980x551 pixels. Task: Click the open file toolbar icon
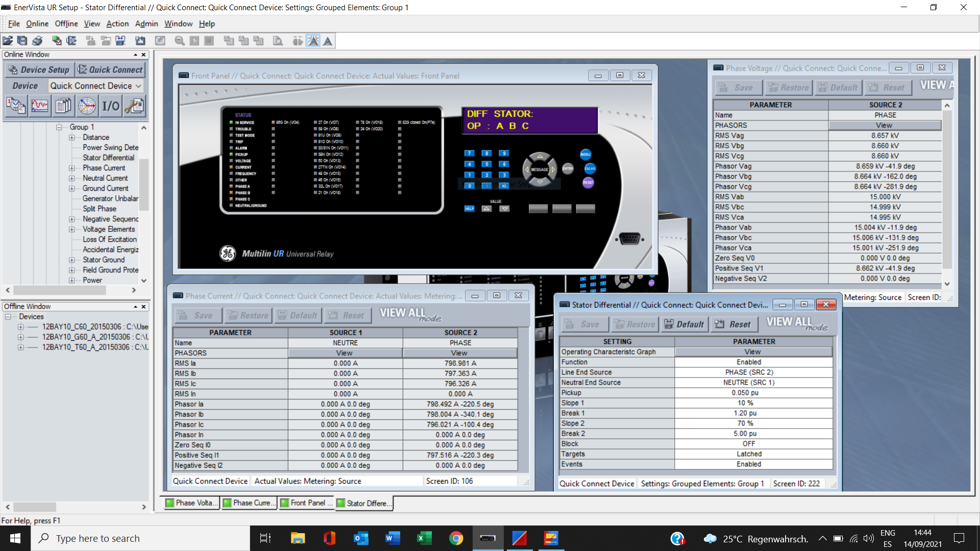point(8,41)
